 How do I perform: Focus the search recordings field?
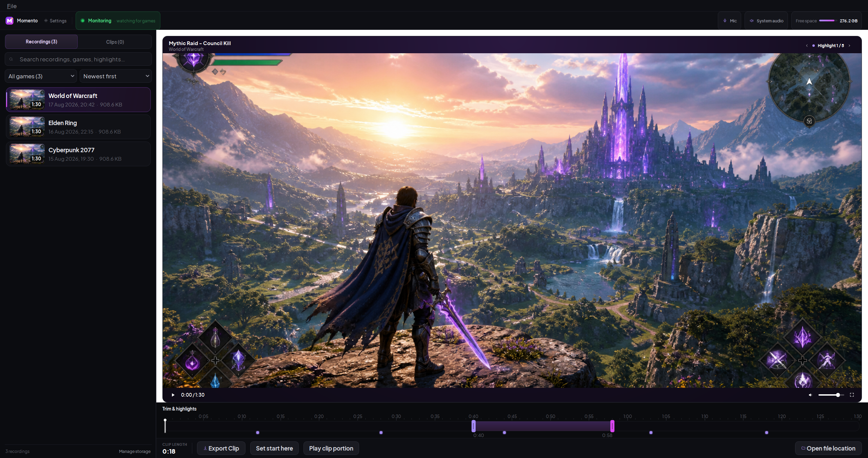(78, 59)
